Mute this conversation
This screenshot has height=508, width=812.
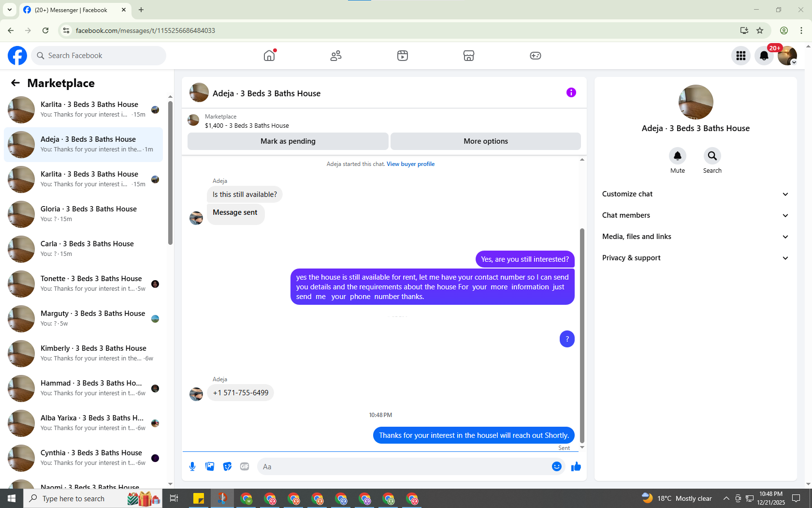[678, 156]
